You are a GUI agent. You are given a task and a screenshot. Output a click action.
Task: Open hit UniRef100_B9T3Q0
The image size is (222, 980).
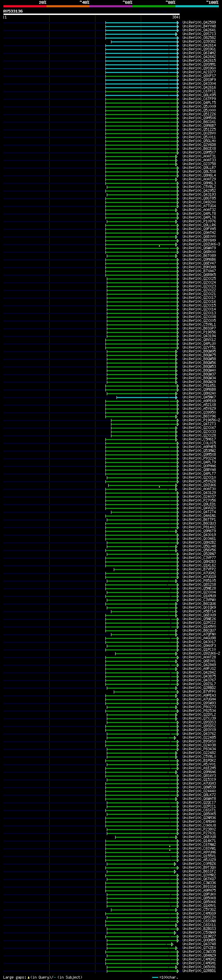pyautogui.click(x=199, y=867)
